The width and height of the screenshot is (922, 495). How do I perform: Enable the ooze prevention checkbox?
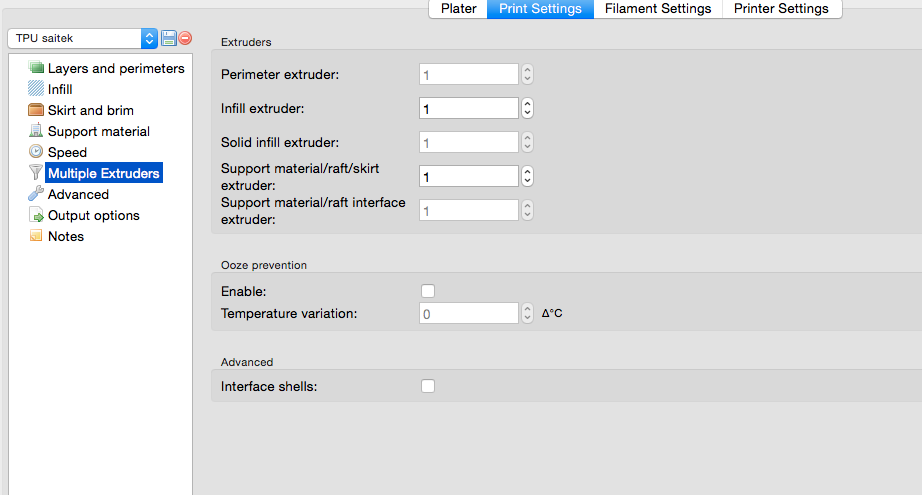tap(428, 291)
